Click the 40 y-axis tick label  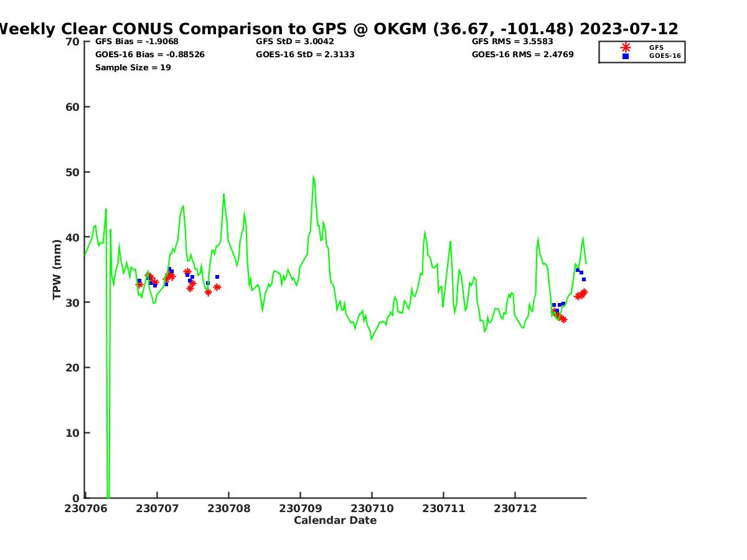[x=73, y=238]
